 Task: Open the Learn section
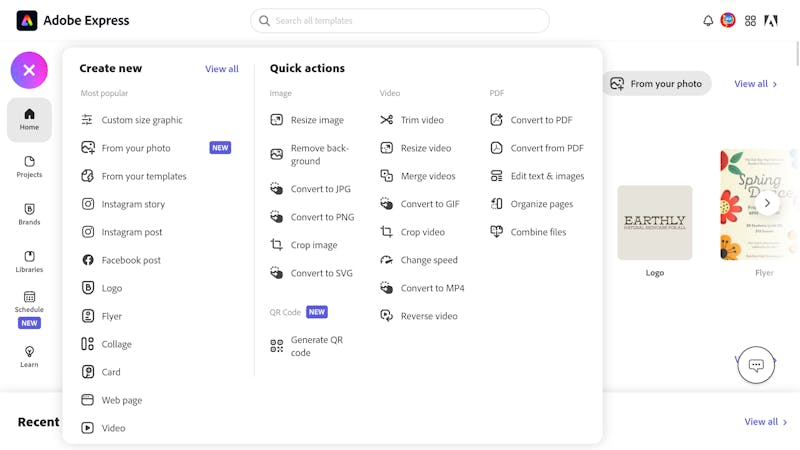[29, 357]
